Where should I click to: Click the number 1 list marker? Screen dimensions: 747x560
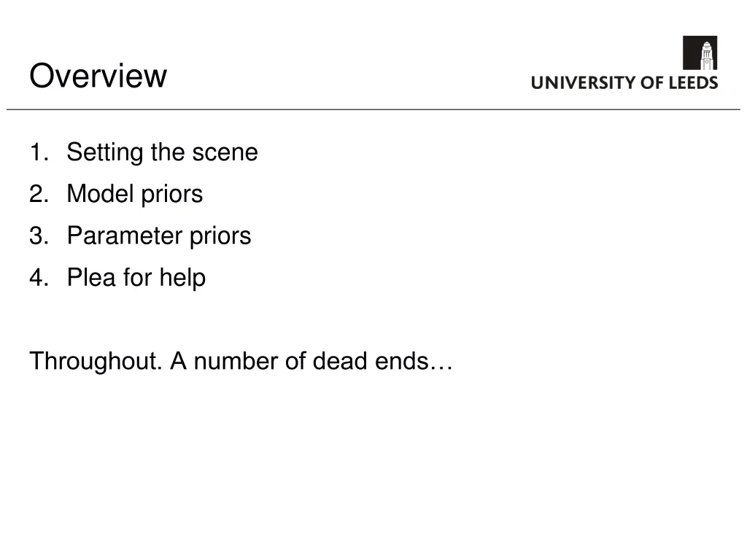click(39, 152)
